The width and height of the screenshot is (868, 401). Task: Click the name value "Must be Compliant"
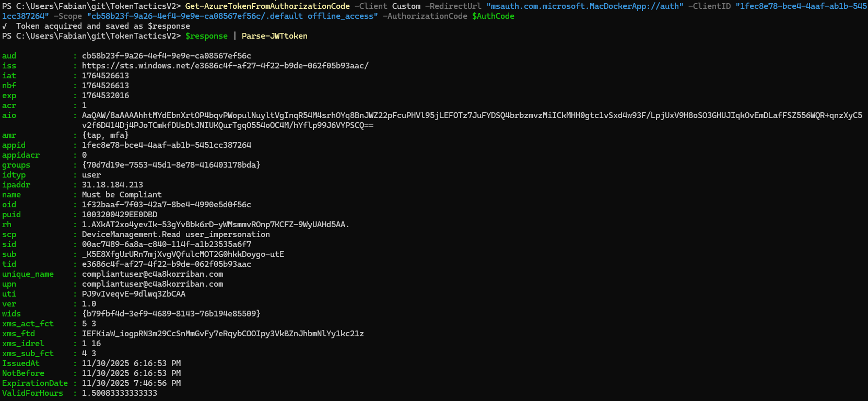coord(122,195)
